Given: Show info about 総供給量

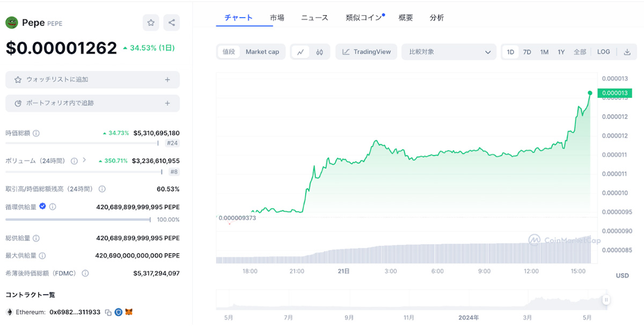Looking at the screenshot, I should [x=36, y=238].
